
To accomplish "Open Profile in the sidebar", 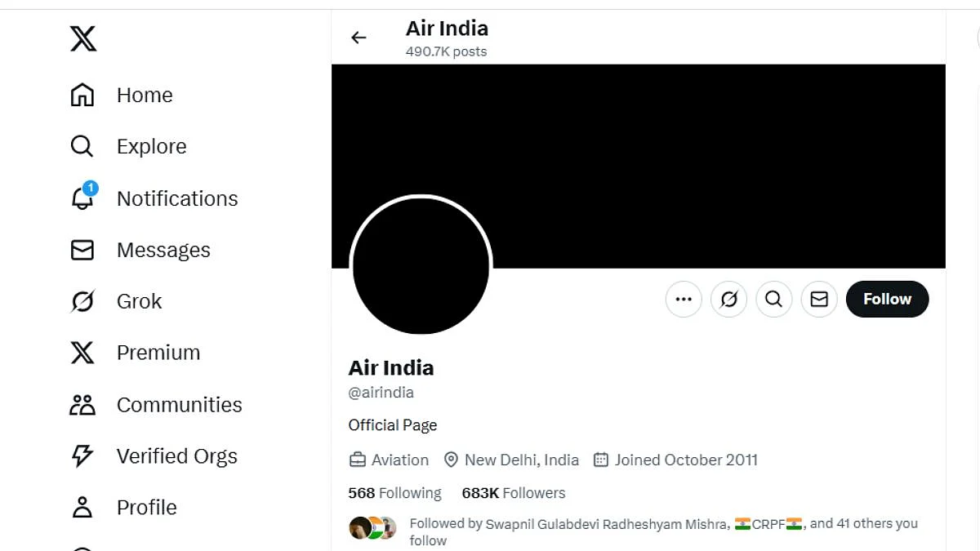I will click(x=146, y=508).
